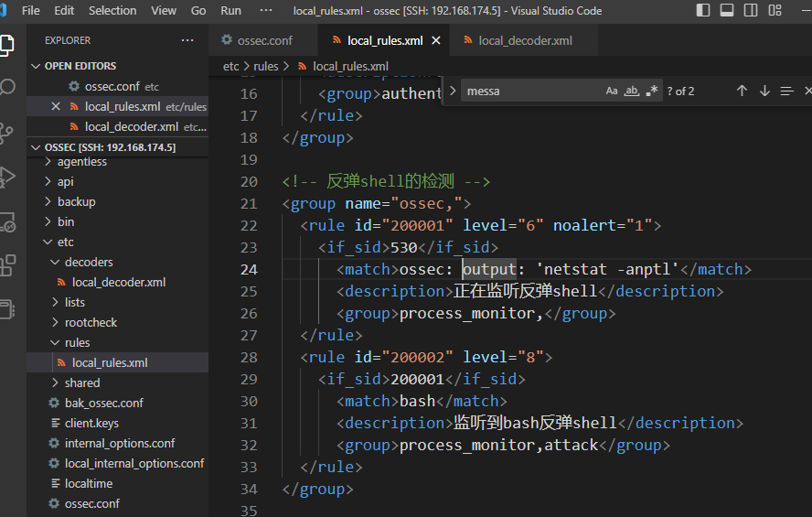Open the Go menu
The width and height of the screenshot is (812, 517).
click(x=198, y=10)
